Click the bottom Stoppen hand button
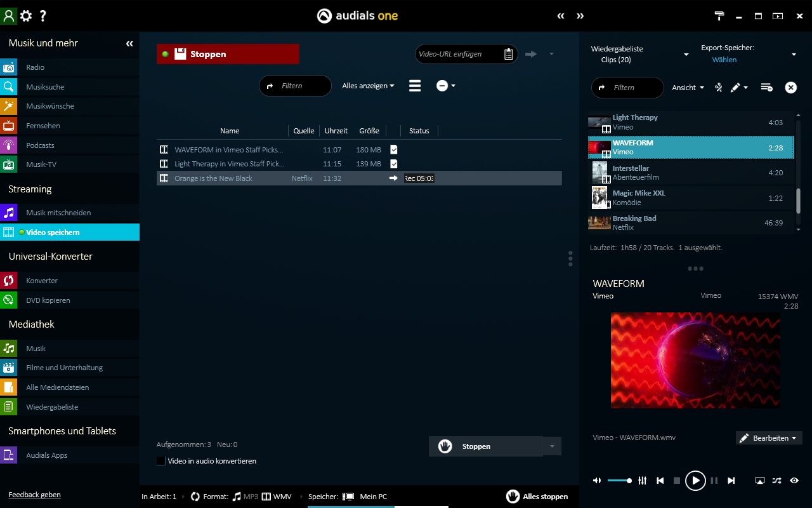 pyautogui.click(x=486, y=446)
